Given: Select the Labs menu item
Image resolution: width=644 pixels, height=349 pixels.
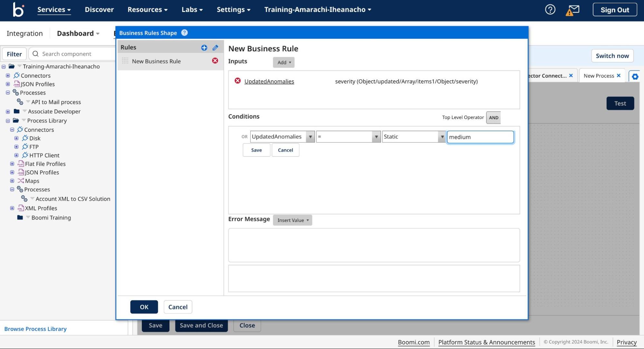Looking at the screenshot, I should point(192,9).
